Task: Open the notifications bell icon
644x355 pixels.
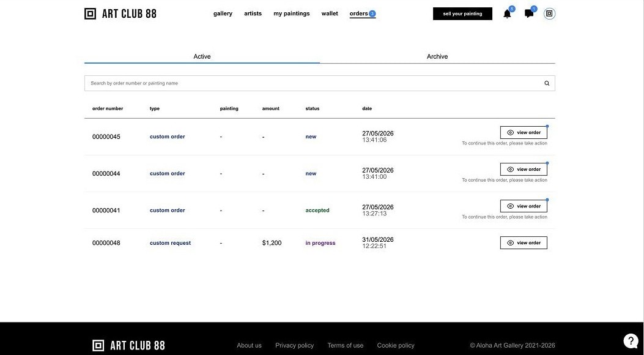Action: point(507,14)
